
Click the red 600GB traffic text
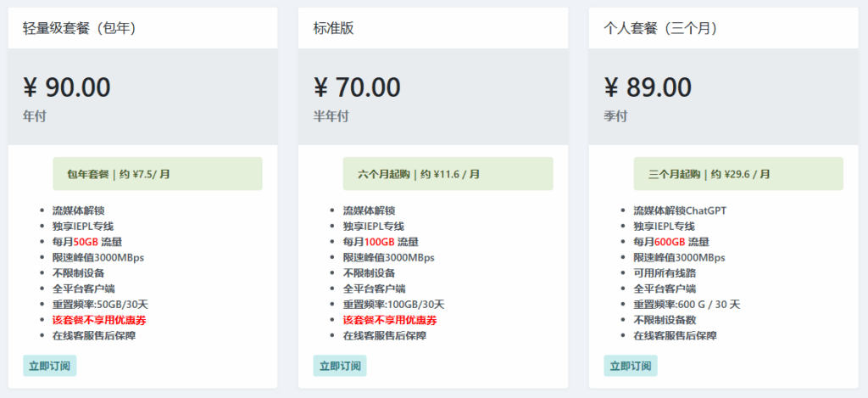tap(670, 242)
